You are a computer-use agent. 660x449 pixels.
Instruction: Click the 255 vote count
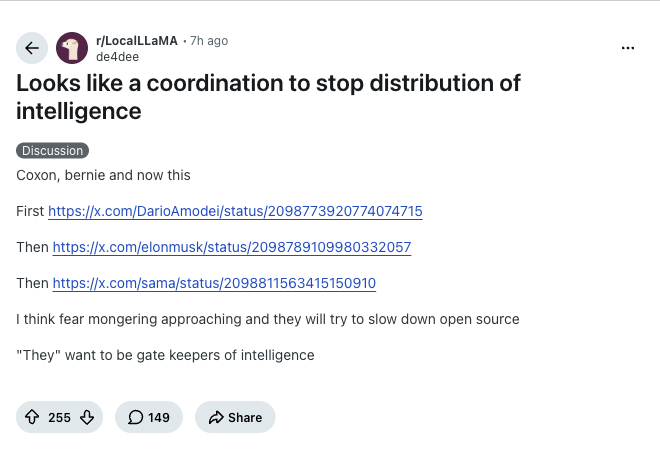[x=59, y=417]
